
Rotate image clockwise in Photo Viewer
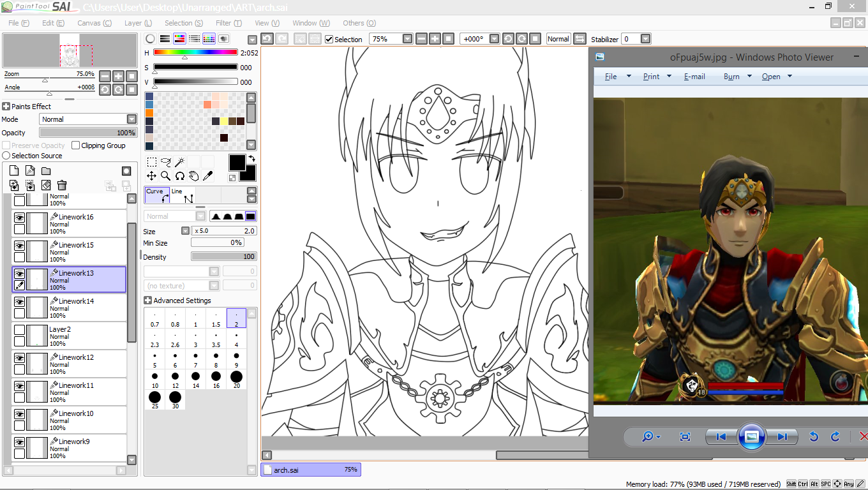click(x=835, y=436)
